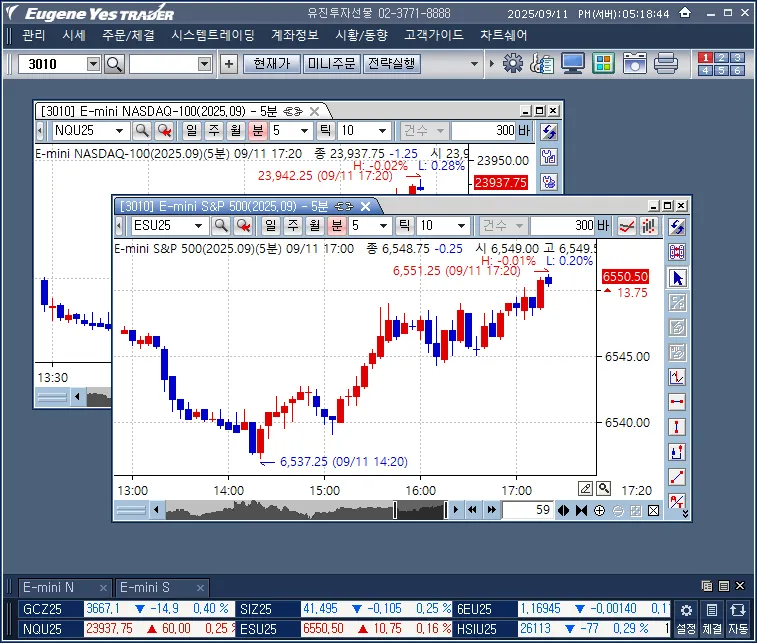Open the ESU25 symbol dropdown
The width and height of the screenshot is (757, 643).
click(198, 225)
